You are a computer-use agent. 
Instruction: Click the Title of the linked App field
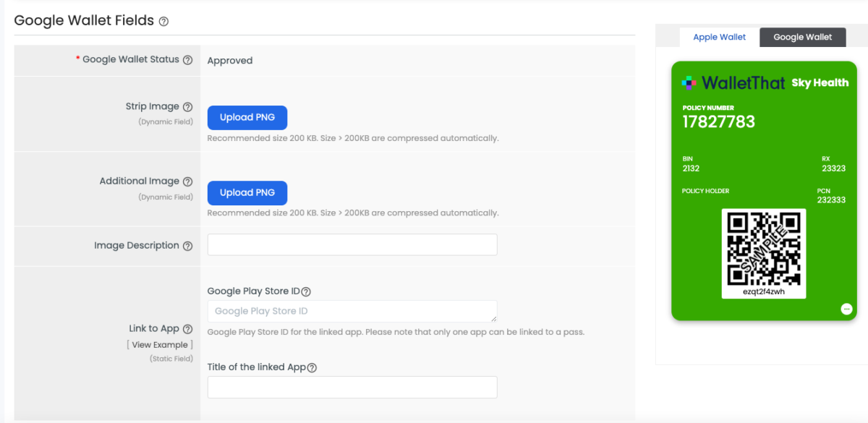tap(352, 387)
